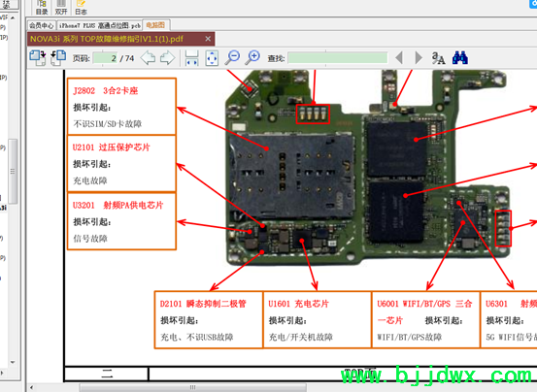Switch to the iPhone7 PLUS 高通点位图.pcb tab
The image size is (537, 392).
click(100, 25)
